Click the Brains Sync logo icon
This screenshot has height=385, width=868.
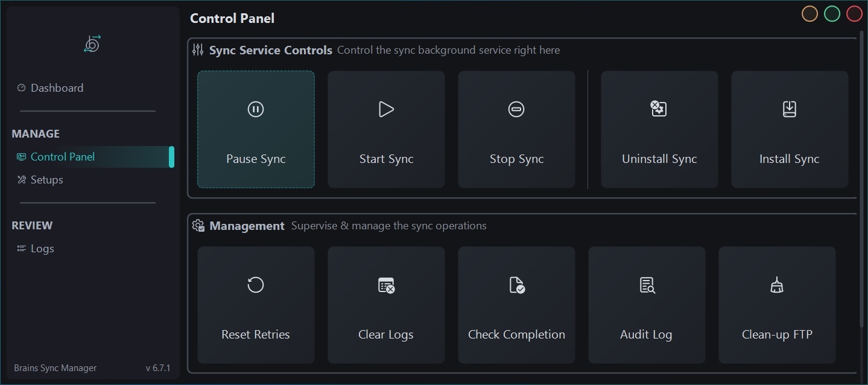(x=92, y=44)
